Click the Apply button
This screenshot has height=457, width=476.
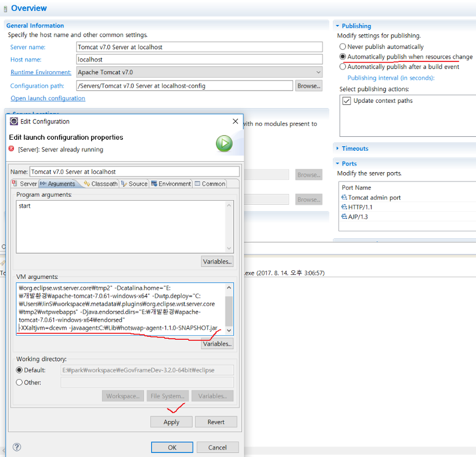[171, 422]
